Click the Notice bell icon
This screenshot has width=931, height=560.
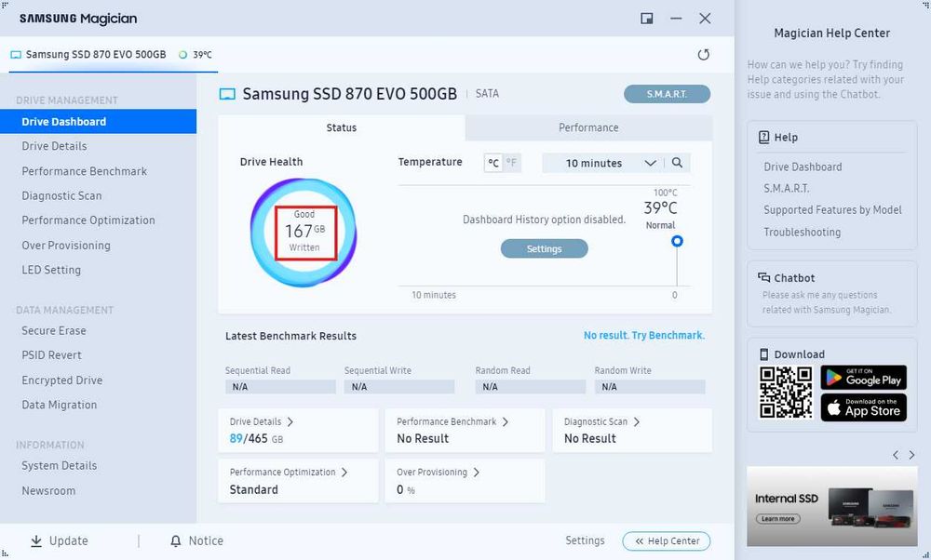[x=176, y=541]
